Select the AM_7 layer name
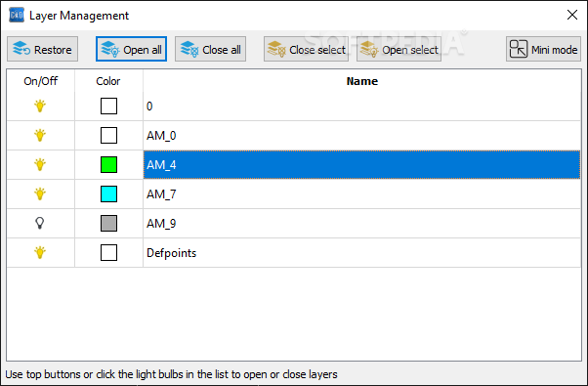This screenshot has width=588, height=386. click(361, 193)
